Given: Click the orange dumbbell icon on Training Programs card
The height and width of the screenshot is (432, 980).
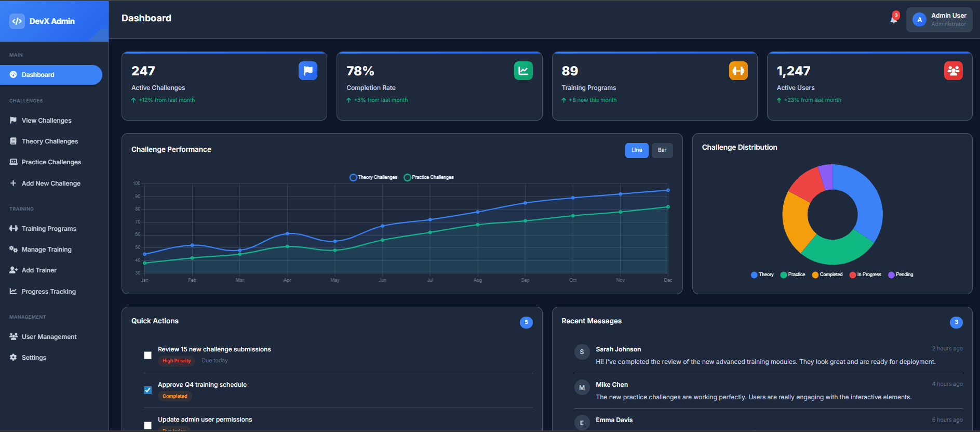Looking at the screenshot, I should click(738, 71).
